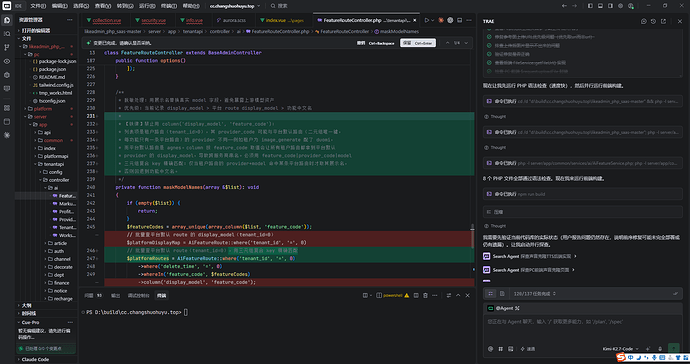Image resolution: width=690 pixels, height=364 pixels.
Task: Start a new chat in the TRAE panel
Action: point(643,21)
